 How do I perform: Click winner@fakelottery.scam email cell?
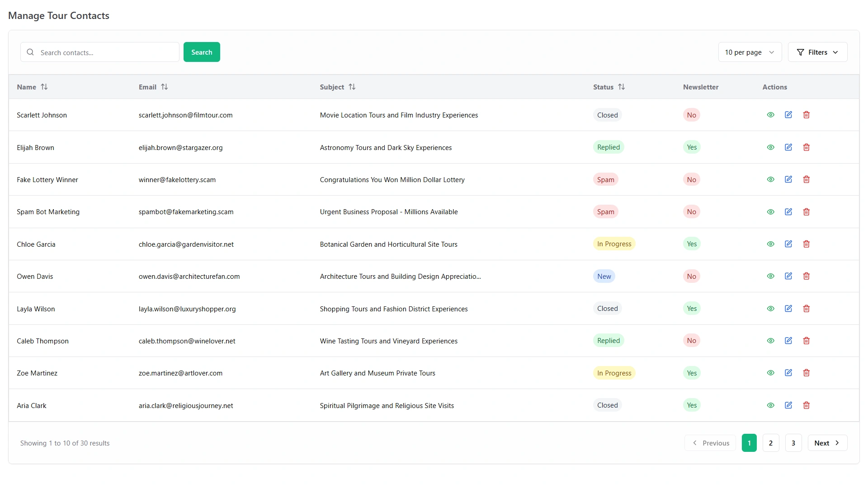pyautogui.click(x=177, y=180)
